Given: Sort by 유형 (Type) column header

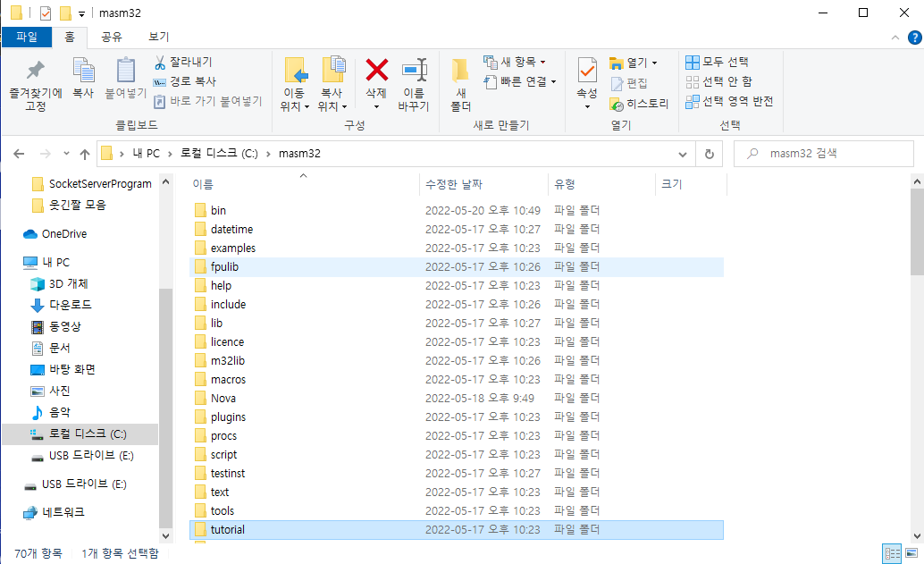Looking at the screenshot, I should click(x=601, y=184).
